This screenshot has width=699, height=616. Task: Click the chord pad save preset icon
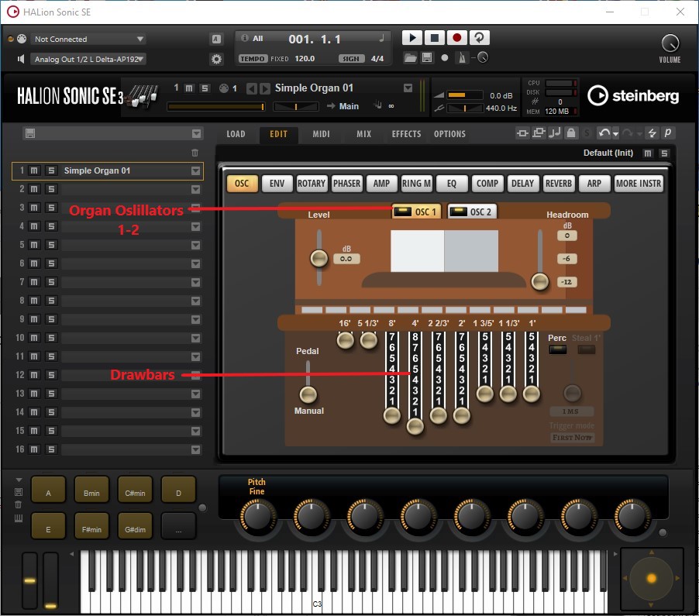(x=19, y=492)
